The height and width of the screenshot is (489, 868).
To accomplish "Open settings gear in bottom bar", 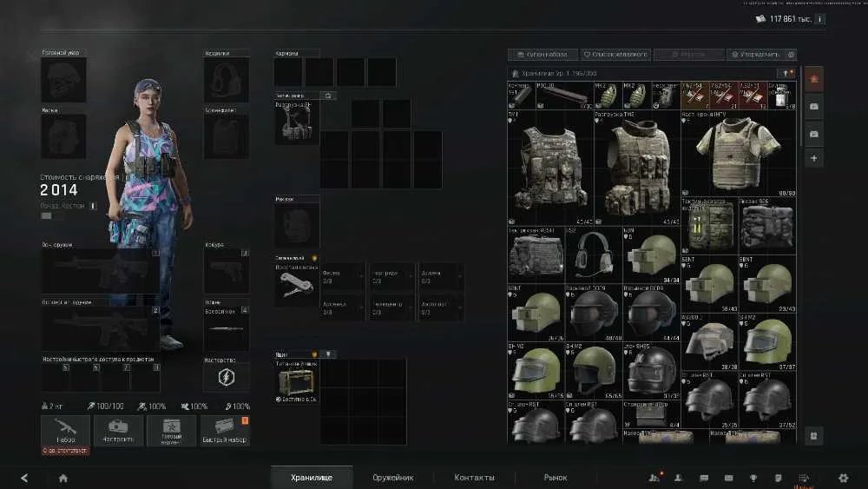I will tap(843, 478).
